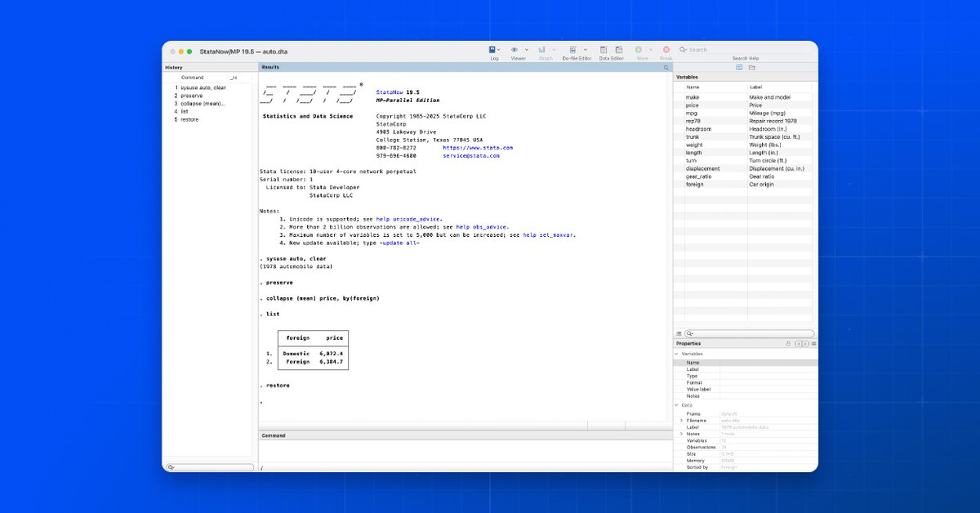Toggle the Properties lock icon
This screenshot has width=980, height=513.
click(x=788, y=344)
